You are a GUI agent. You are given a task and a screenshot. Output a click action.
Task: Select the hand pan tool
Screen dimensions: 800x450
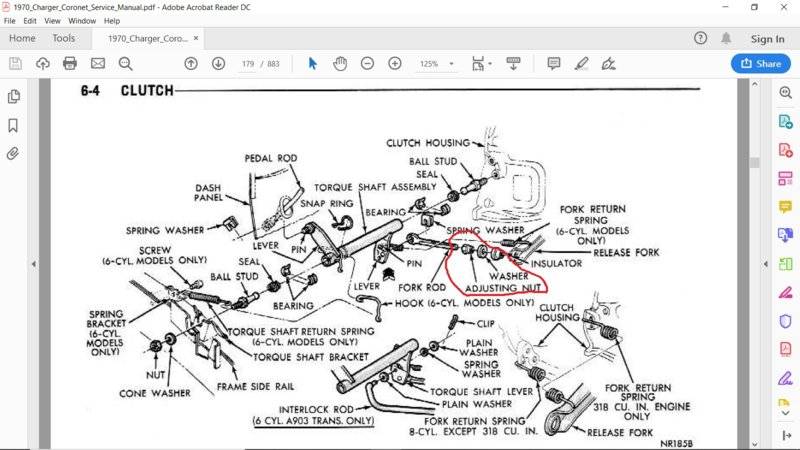click(340, 63)
